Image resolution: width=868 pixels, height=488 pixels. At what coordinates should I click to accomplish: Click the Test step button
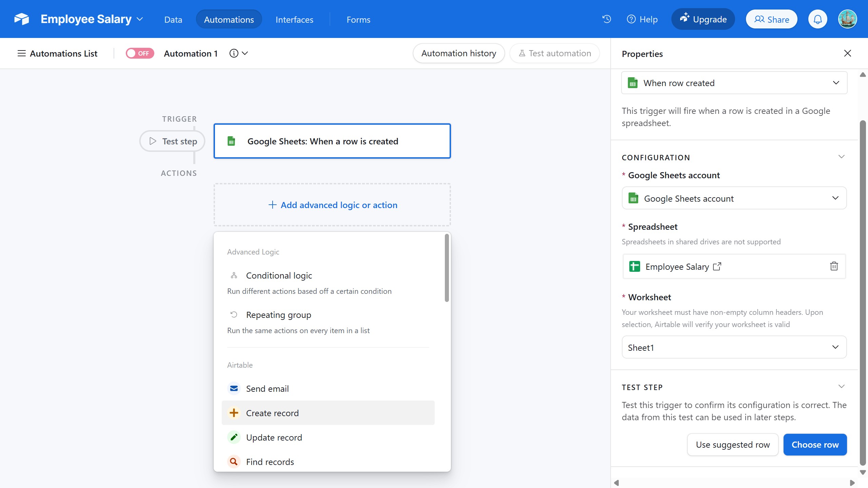[x=172, y=141]
